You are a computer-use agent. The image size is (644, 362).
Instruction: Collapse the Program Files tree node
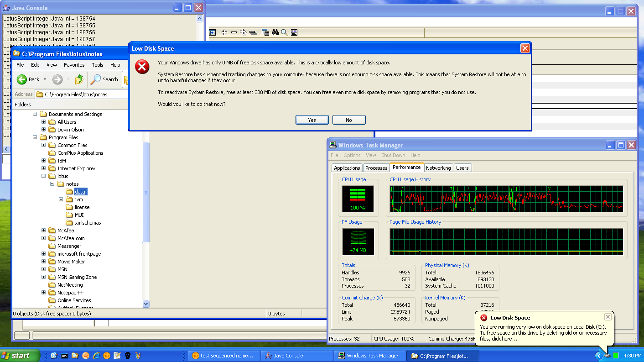click(35, 137)
